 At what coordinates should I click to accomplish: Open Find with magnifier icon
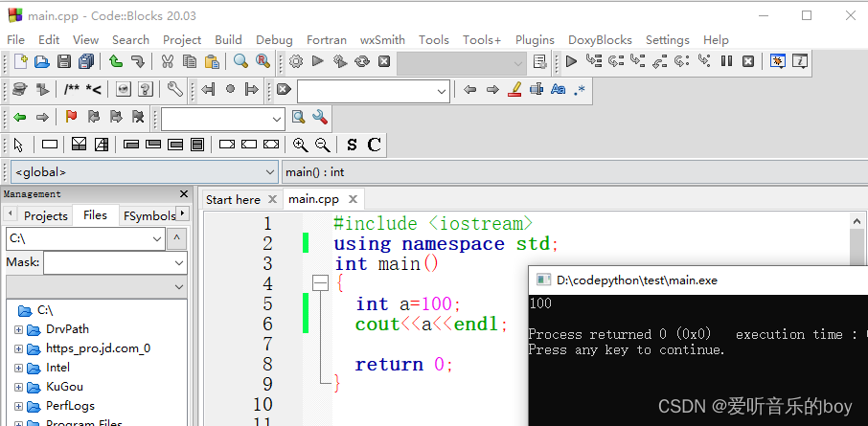point(240,61)
